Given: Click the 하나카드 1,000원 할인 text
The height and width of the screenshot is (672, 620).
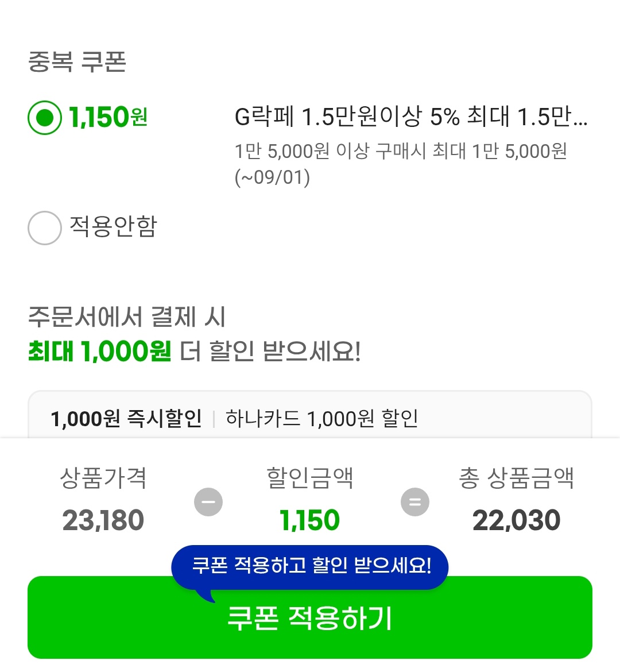Looking at the screenshot, I should click(321, 419).
